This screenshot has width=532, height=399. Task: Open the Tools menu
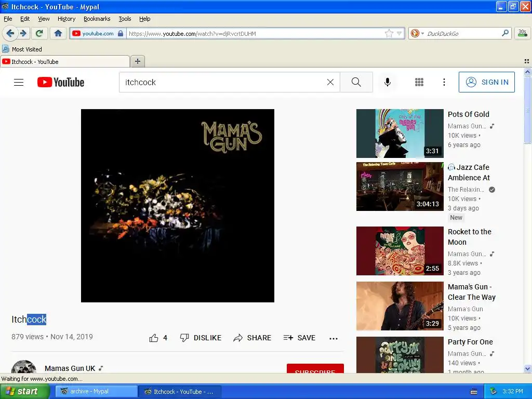[125, 19]
